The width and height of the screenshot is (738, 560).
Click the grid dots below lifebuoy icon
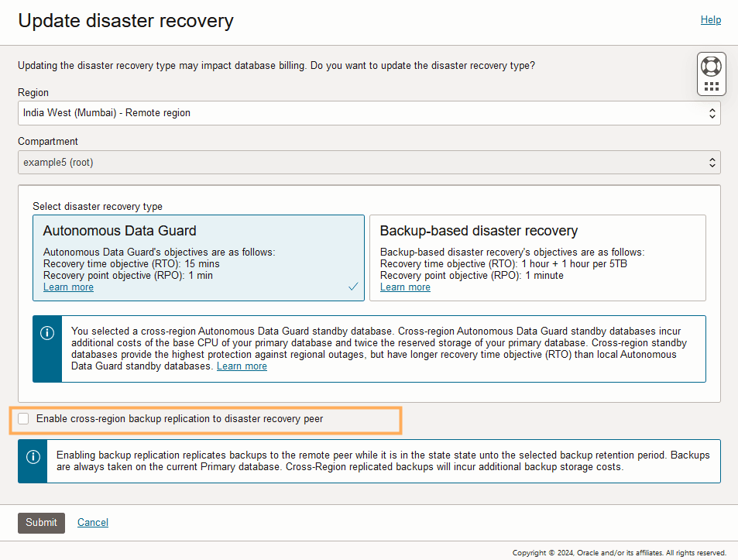pos(711,87)
